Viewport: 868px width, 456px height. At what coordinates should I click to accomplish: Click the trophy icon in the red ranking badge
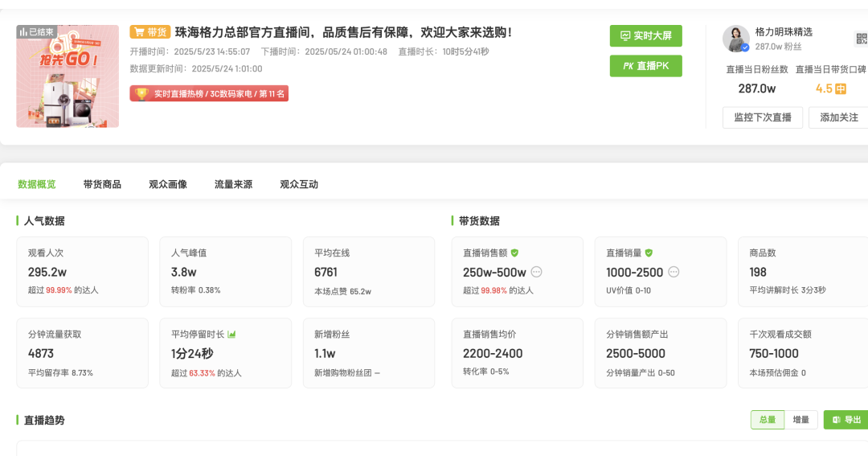click(x=141, y=94)
